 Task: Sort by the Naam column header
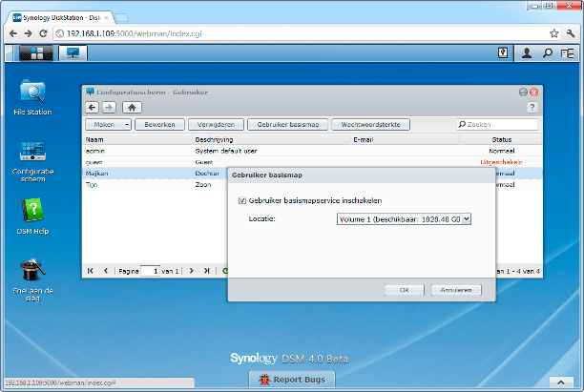(x=137, y=139)
